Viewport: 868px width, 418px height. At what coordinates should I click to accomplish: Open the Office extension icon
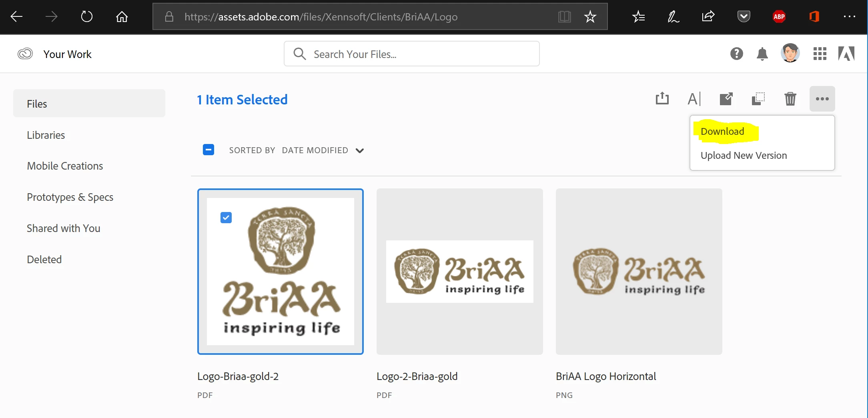pos(814,16)
